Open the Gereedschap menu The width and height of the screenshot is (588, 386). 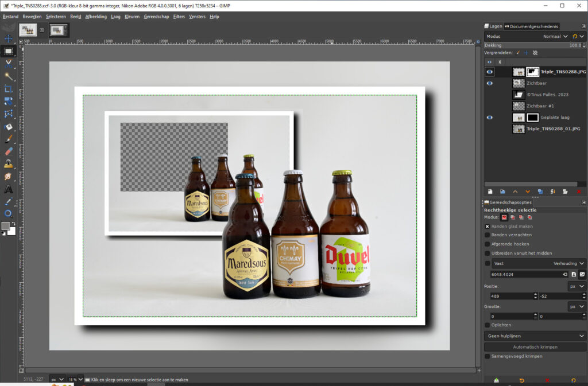pyautogui.click(x=156, y=17)
